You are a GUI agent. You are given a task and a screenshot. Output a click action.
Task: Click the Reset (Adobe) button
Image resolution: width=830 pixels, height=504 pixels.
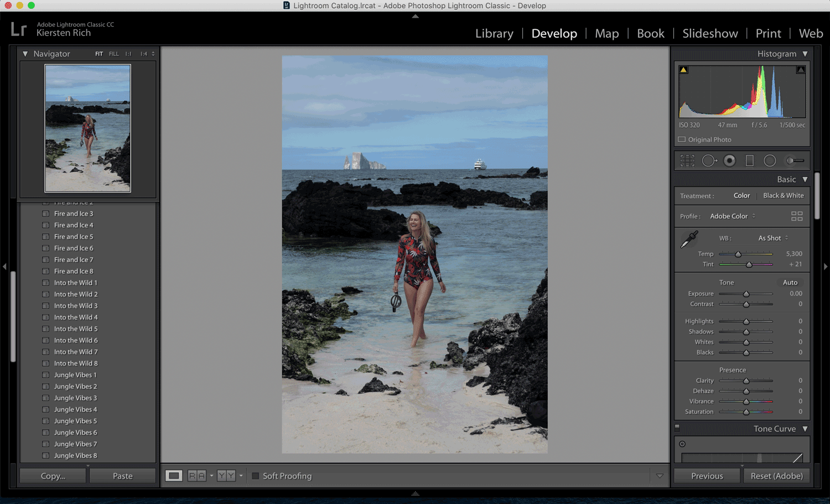point(776,476)
